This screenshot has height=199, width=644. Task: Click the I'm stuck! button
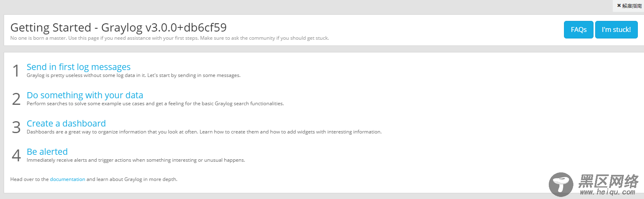616,29
